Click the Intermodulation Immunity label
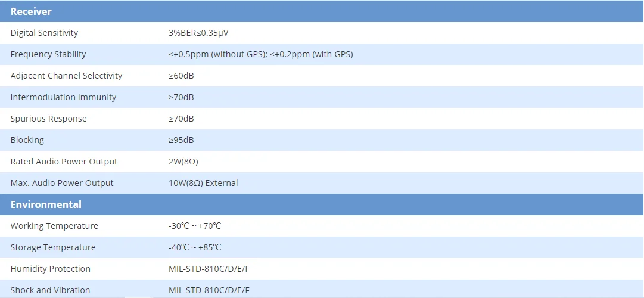 [x=63, y=97]
